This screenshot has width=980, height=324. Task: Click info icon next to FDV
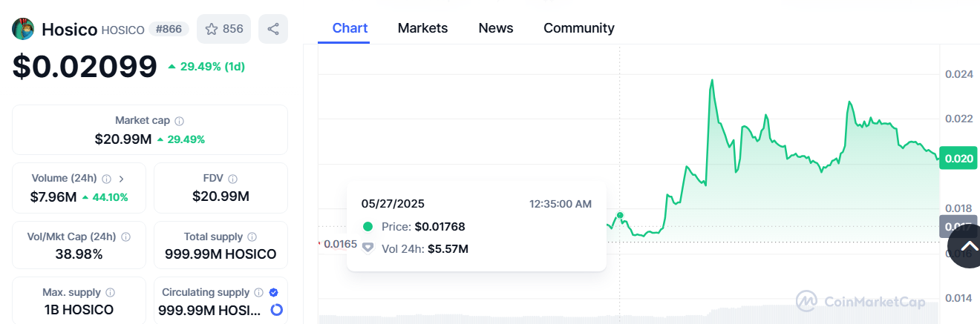[x=233, y=179]
